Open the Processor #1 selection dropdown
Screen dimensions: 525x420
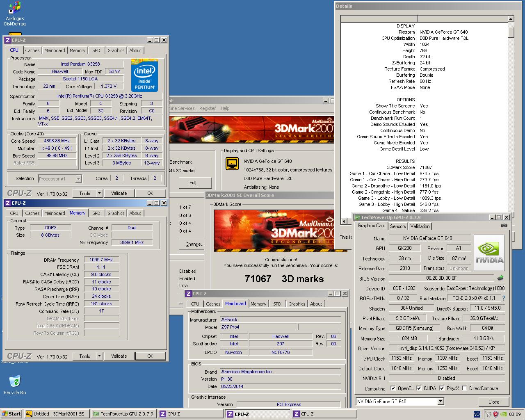point(78,179)
